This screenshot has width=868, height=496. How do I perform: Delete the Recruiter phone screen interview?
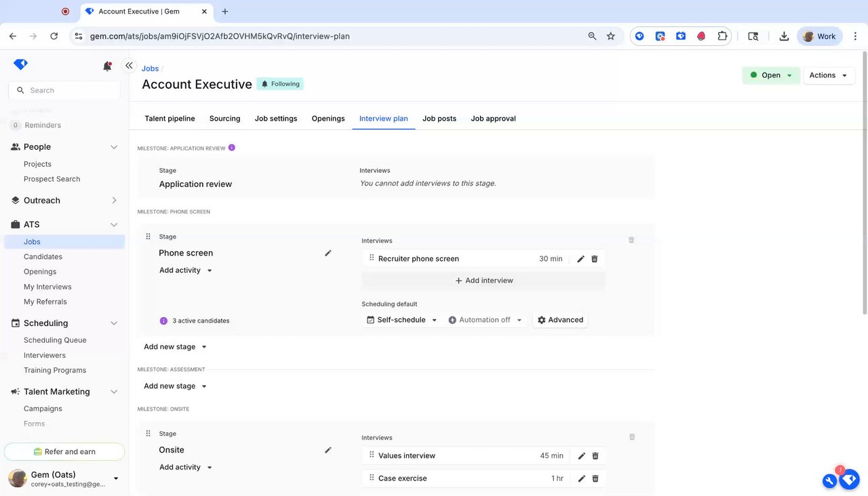[x=595, y=259]
